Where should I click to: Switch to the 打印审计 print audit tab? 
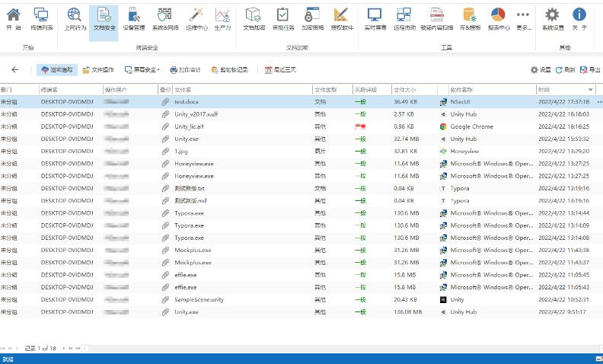pos(185,70)
